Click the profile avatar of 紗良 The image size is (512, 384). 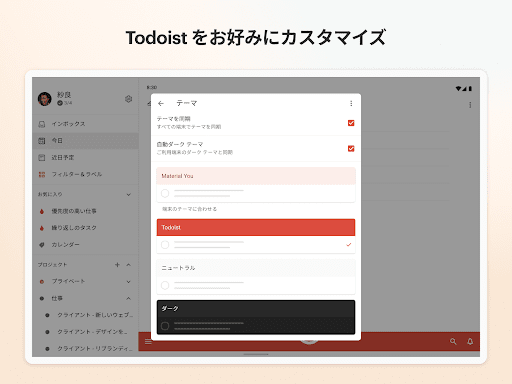45,99
